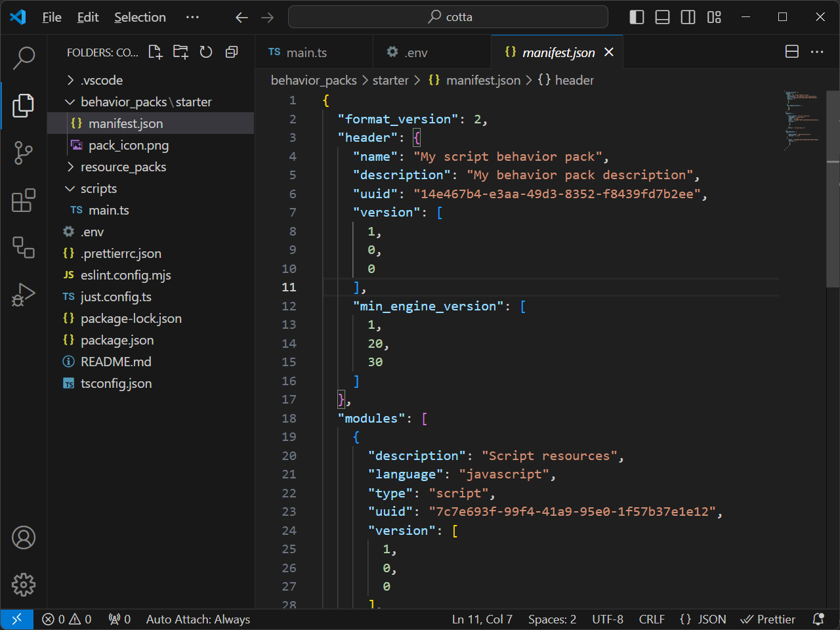Go back with the left arrow

tap(241, 17)
